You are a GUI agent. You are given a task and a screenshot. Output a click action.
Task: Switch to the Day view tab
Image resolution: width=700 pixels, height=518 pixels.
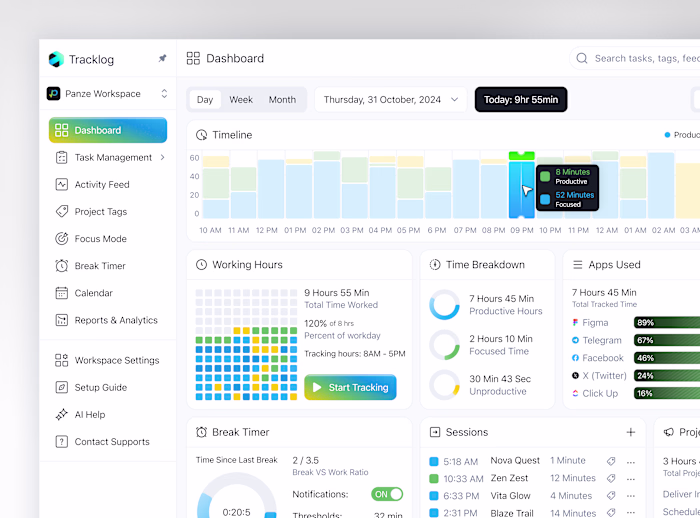pyautogui.click(x=205, y=100)
